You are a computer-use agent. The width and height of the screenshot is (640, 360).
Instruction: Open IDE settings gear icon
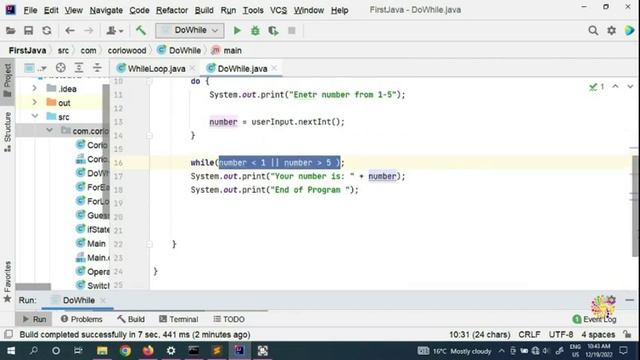coord(611,30)
